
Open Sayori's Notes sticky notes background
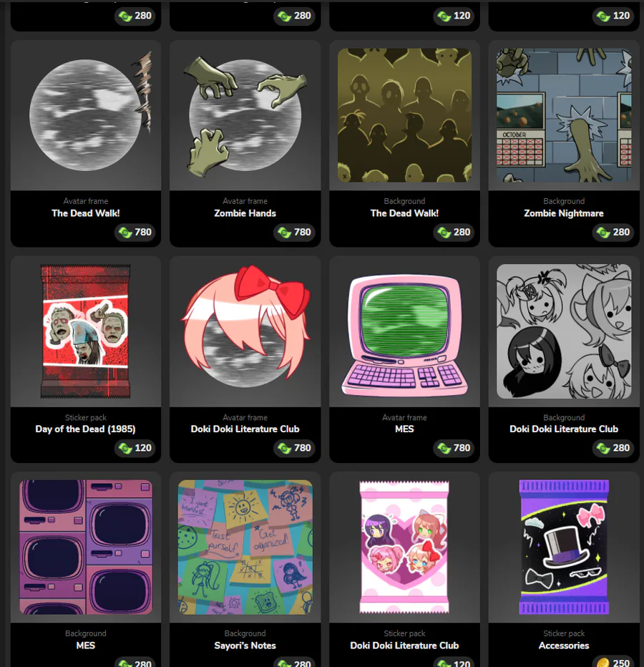coord(245,547)
